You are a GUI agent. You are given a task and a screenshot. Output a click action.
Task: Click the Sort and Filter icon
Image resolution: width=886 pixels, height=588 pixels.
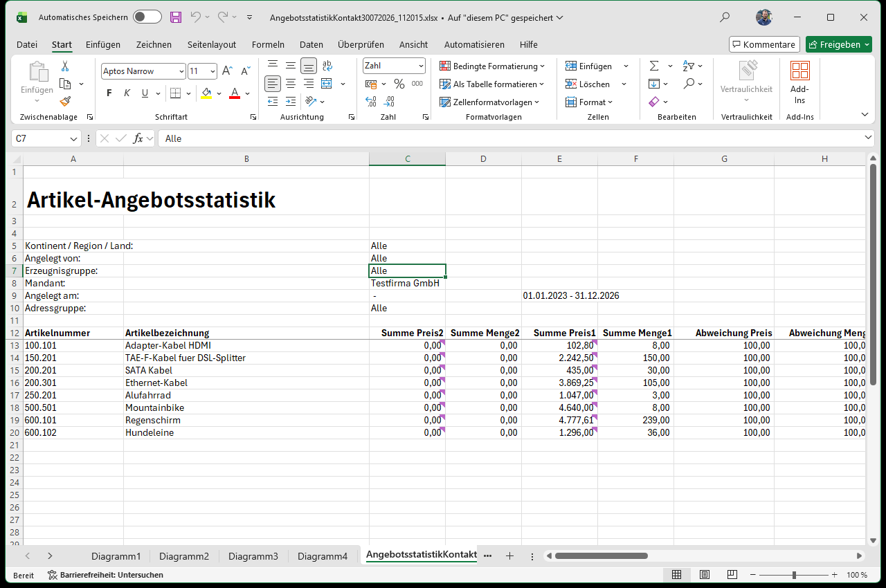(x=688, y=66)
